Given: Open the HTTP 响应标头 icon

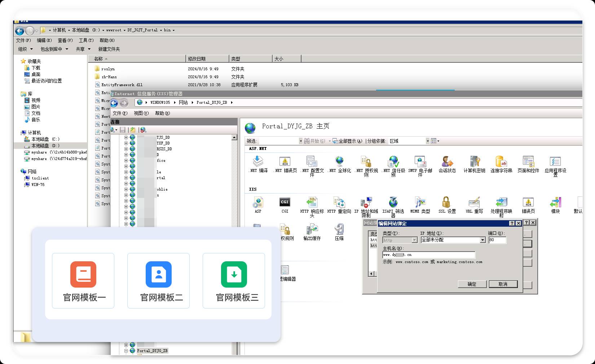Looking at the screenshot, I should coord(312,207).
